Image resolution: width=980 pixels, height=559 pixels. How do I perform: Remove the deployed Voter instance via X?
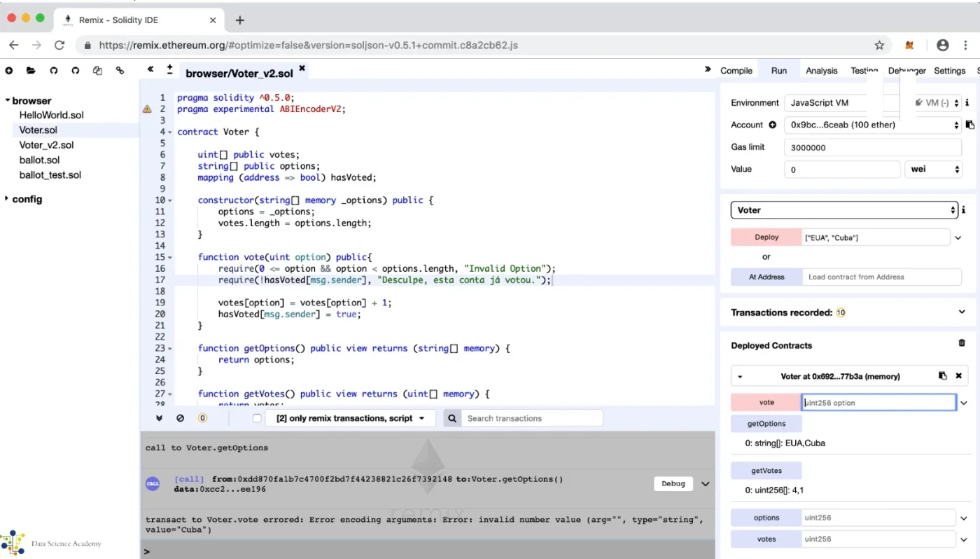959,376
